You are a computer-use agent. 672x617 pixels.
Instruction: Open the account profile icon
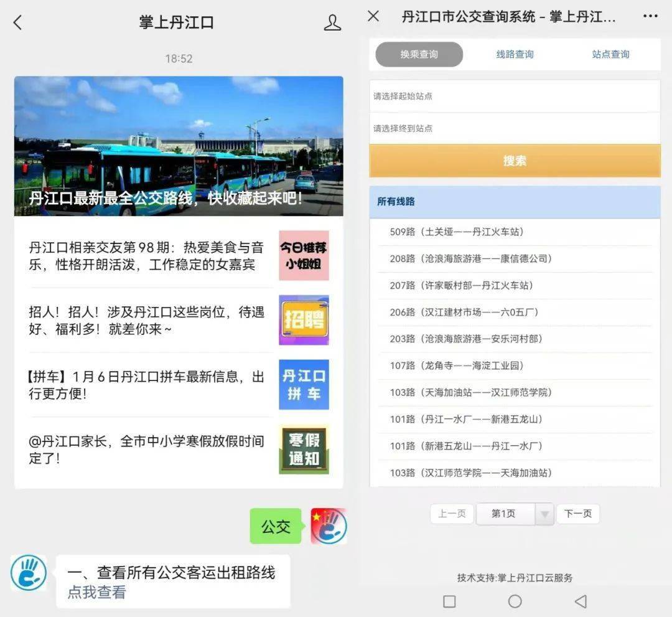[x=332, y=22]
